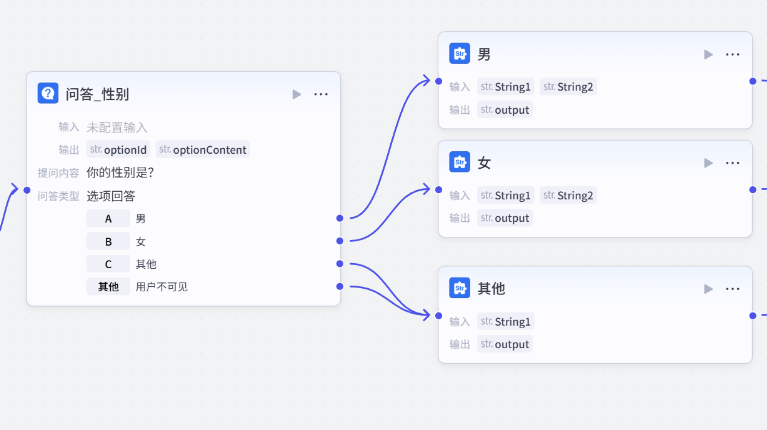Open more options menu of 男 node

(x=732, y=54)
